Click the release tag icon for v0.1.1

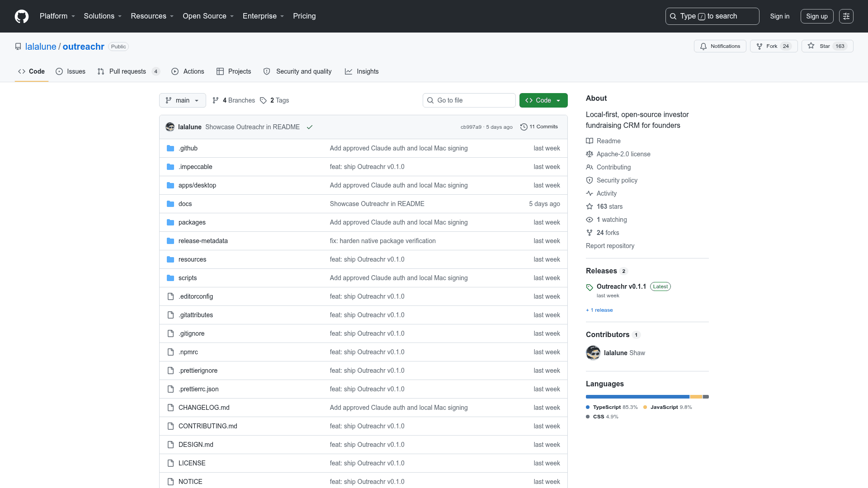coord(590,287)
